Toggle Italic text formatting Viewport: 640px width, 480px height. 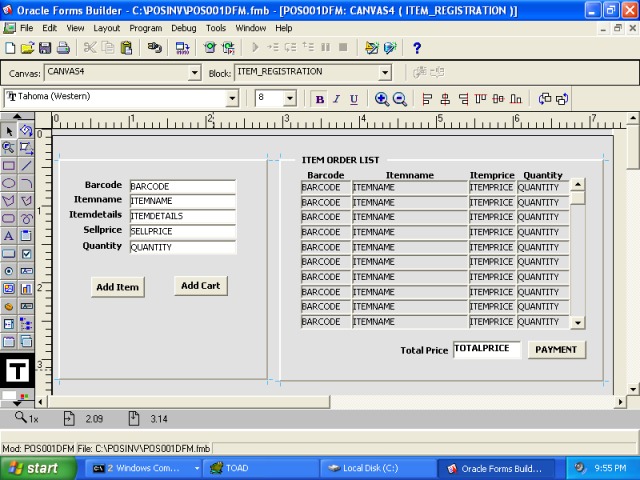(337, 99)
